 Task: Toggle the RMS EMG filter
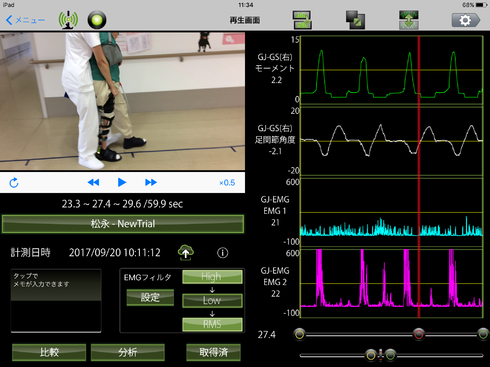click(x=212, y=324)
